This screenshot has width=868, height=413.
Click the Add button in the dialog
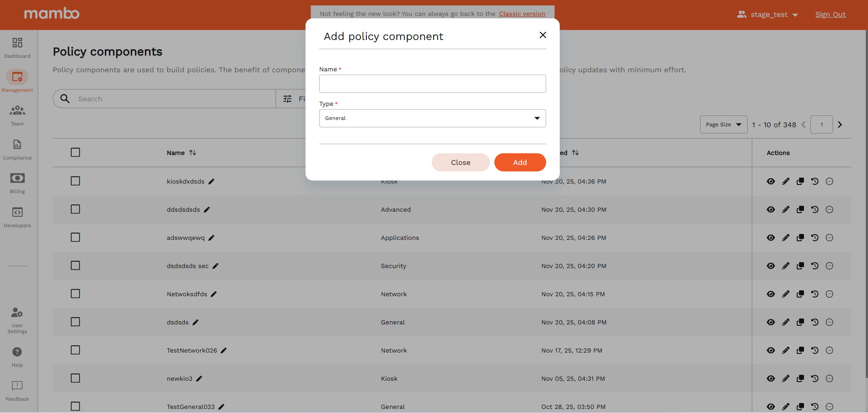point(520,162)
